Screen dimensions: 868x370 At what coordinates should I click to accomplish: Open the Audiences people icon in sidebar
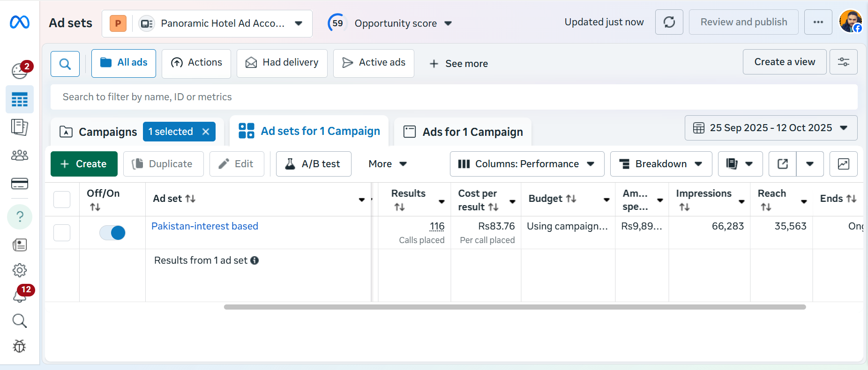click(x=20, y=155)
